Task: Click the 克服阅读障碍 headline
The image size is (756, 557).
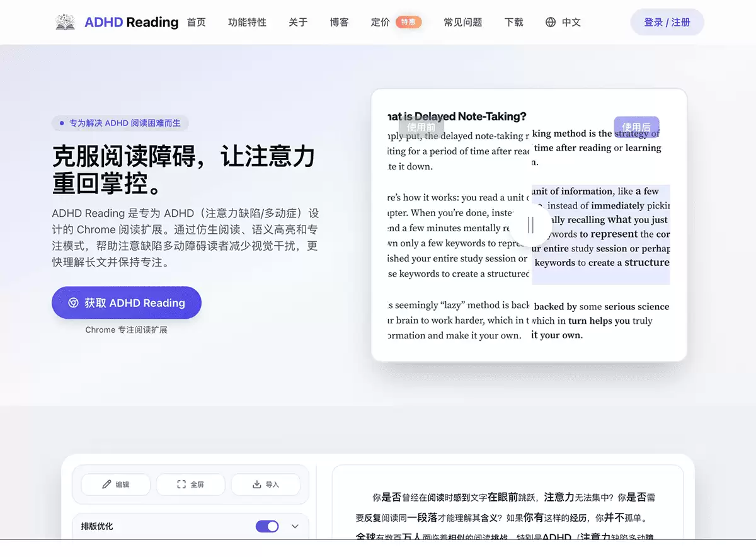Action: click(183, 170)
